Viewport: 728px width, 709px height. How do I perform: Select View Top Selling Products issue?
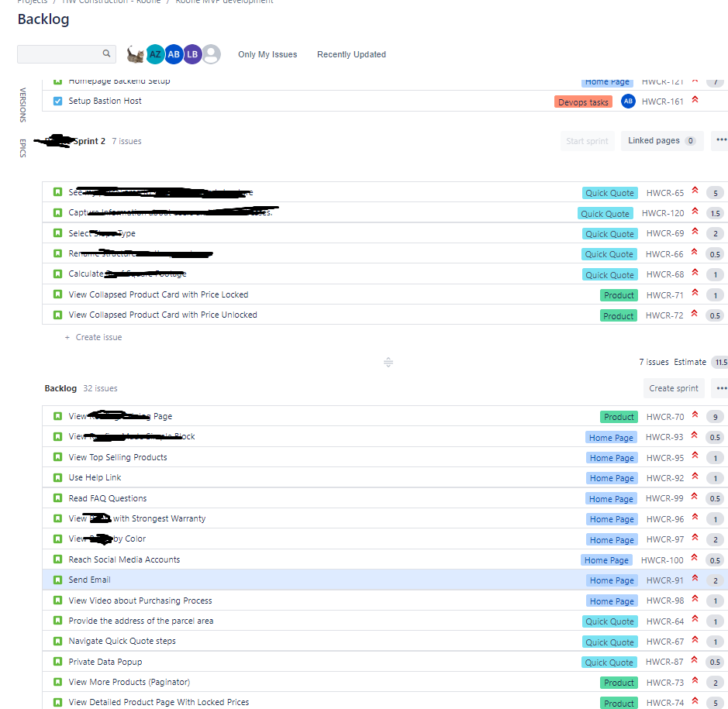[385, 457]
